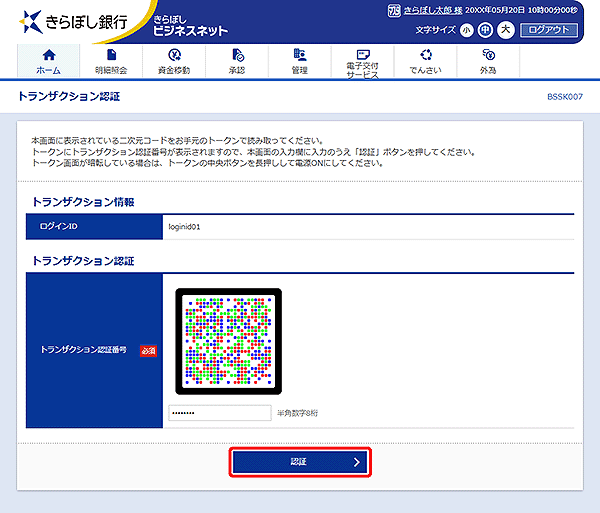Click the トランザクション認証番号 label
The height and width of the screenshot is (513, 600).
(83, 350)
